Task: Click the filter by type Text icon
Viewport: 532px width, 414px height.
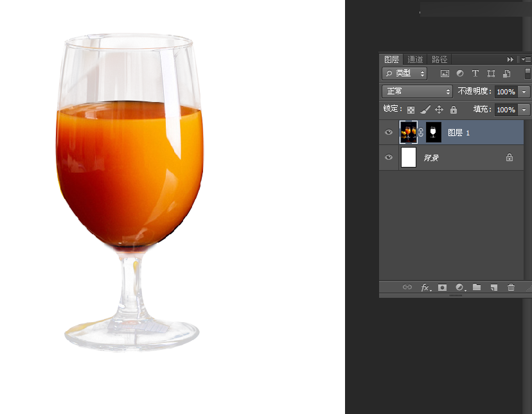Action: 475,73
